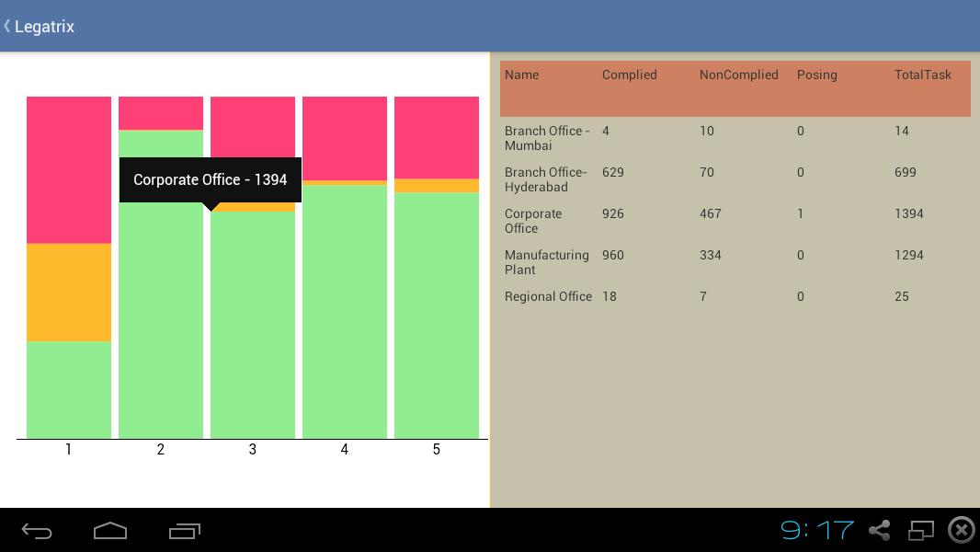The width and height of the screenshot is (980, 552).
Task: Select the pink segment of bar 5
Action: [x=437, y=138]
